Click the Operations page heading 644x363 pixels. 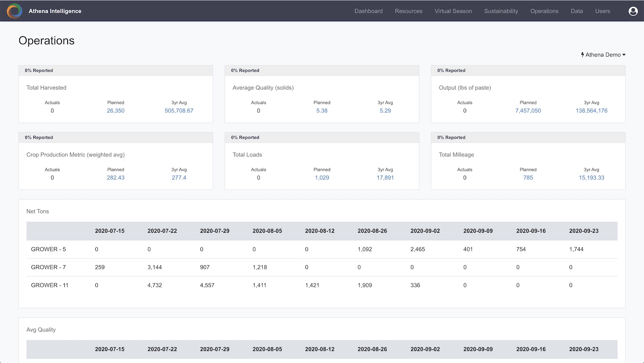pos(47,41)
